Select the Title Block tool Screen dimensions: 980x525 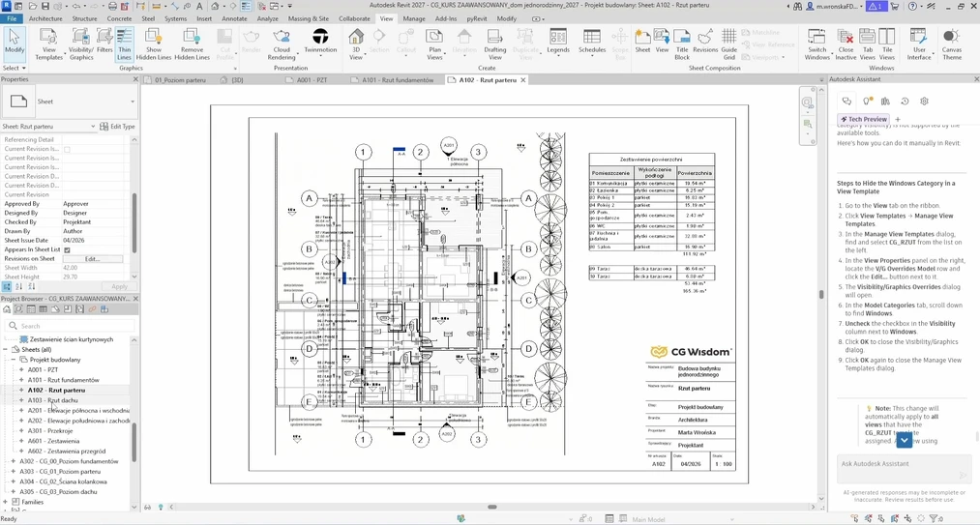(682, 44)
